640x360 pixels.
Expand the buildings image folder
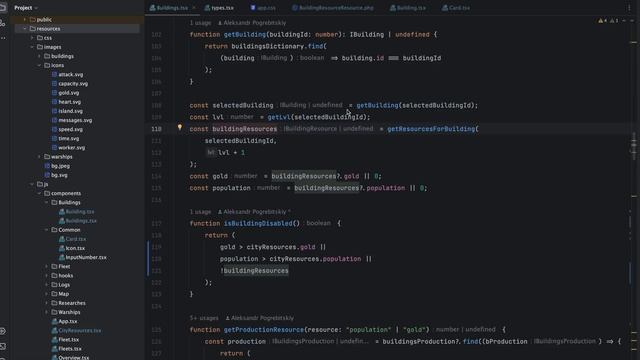(39, 56)
